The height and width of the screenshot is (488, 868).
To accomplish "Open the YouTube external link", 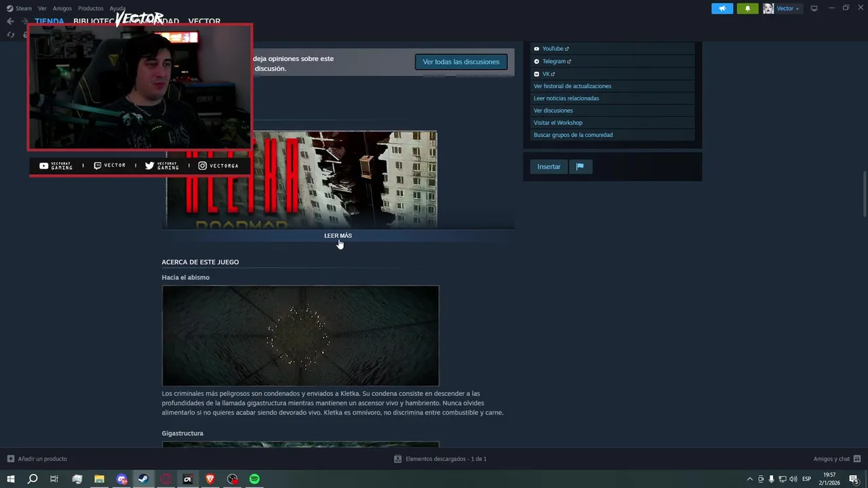I will [x=555, y=49].
